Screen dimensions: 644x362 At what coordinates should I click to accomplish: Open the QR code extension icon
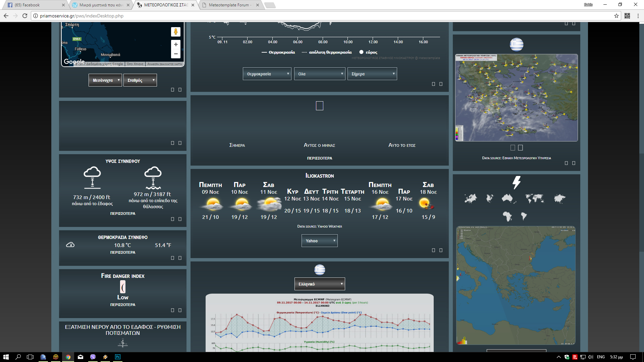(x=627, y=16)
